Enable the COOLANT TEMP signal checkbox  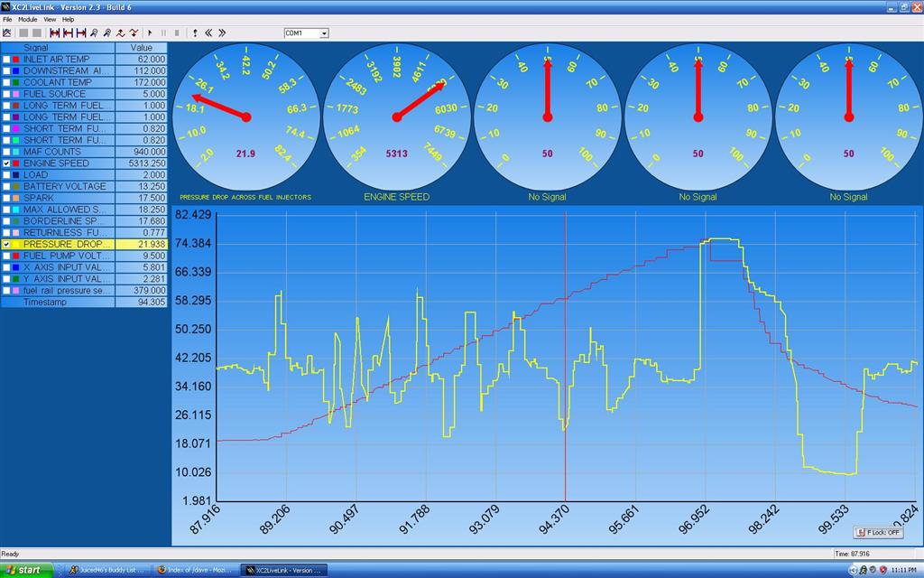click(6, 81)
